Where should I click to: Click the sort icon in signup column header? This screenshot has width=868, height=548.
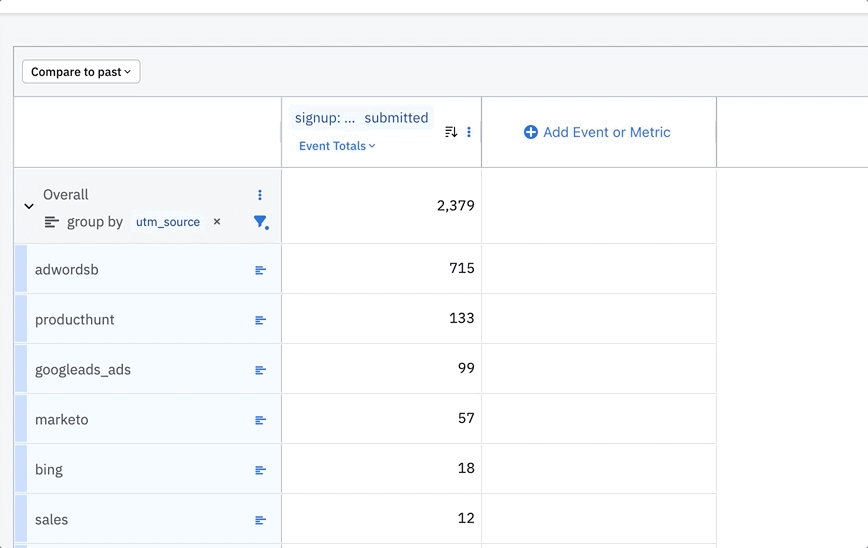(x=451, y=132)
